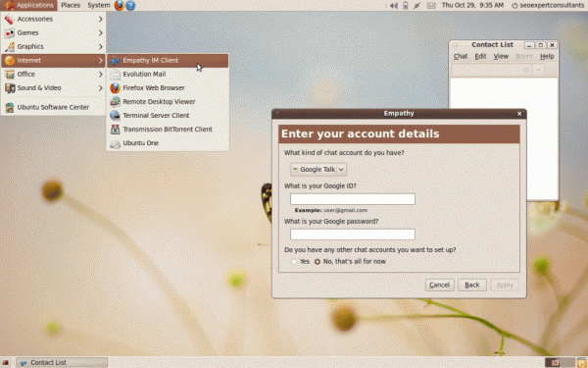The width and height of the screenshot is (588, 368).
Task: Focus the Google ID text field
Action: tap(353, 199)
